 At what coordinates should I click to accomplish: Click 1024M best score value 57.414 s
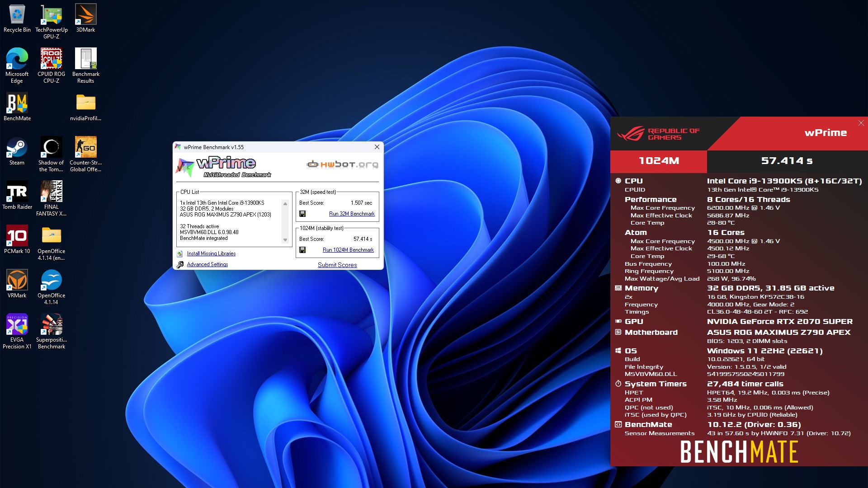coord(363,239)
